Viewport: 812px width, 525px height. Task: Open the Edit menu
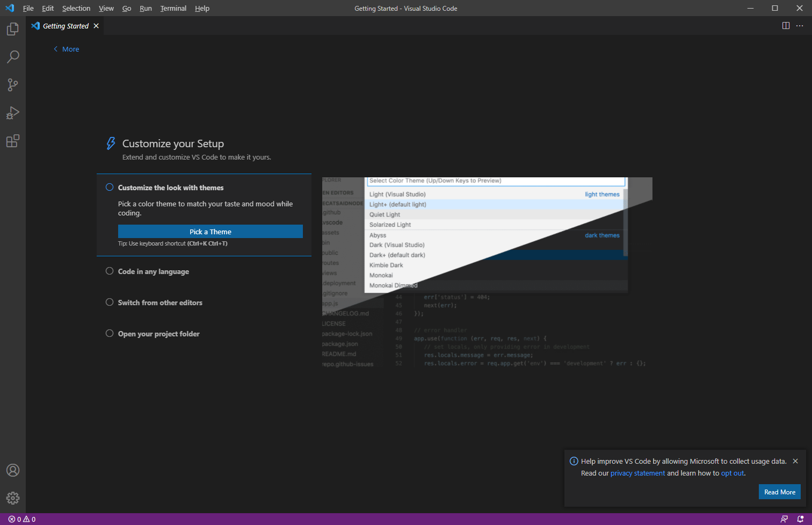tap(48, 8)
